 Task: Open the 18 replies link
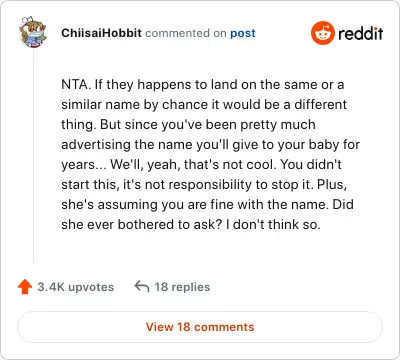(x=182, y=287)
